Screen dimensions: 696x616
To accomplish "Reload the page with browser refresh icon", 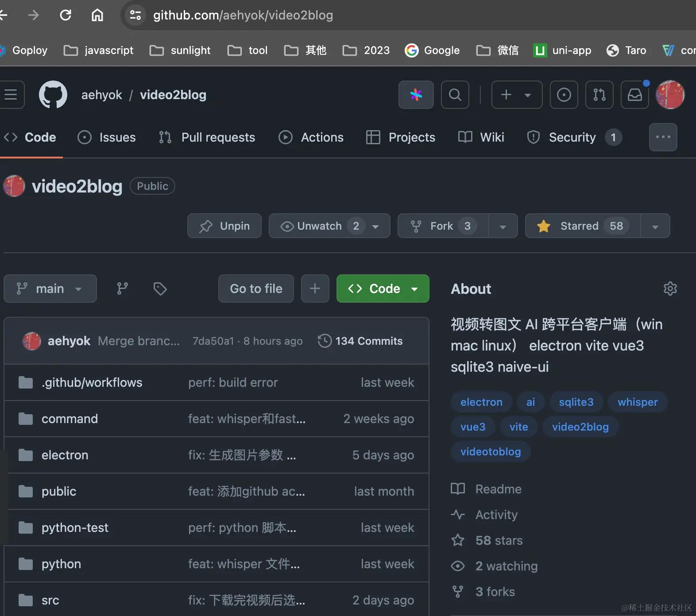I will [66, 15].
